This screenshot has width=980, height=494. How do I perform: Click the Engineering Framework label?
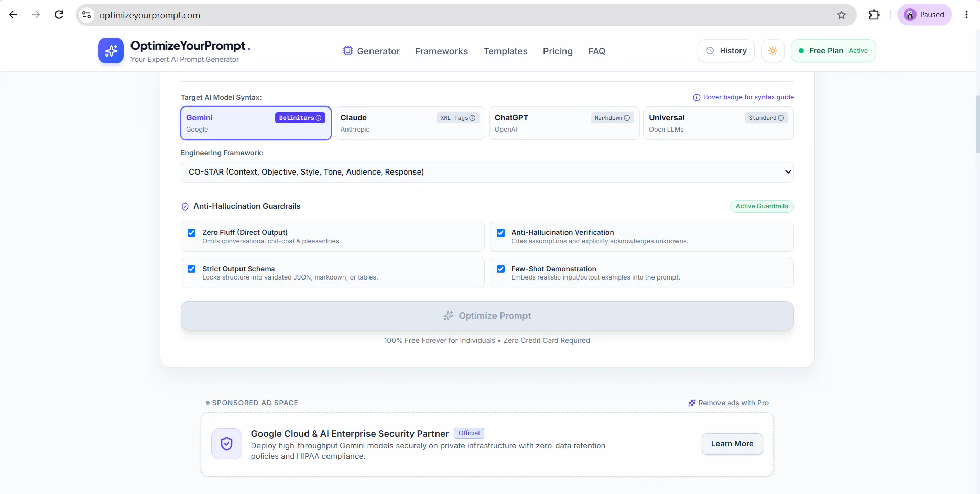click(x=222, y=153)
